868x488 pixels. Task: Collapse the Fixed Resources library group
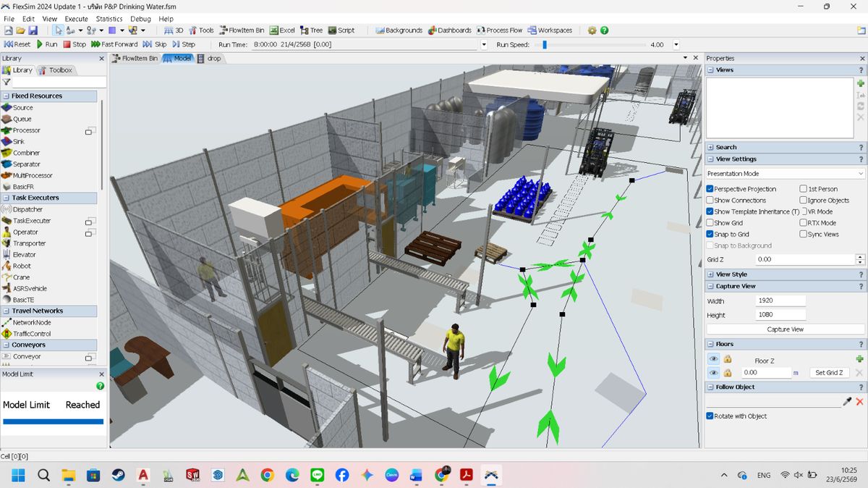point(7,96)
